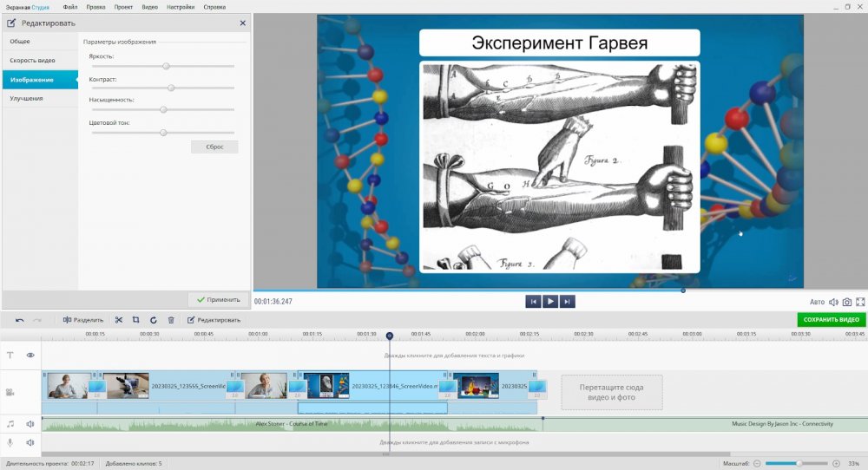
Task: Click the rotate clip icon
Action: point(154,320)
